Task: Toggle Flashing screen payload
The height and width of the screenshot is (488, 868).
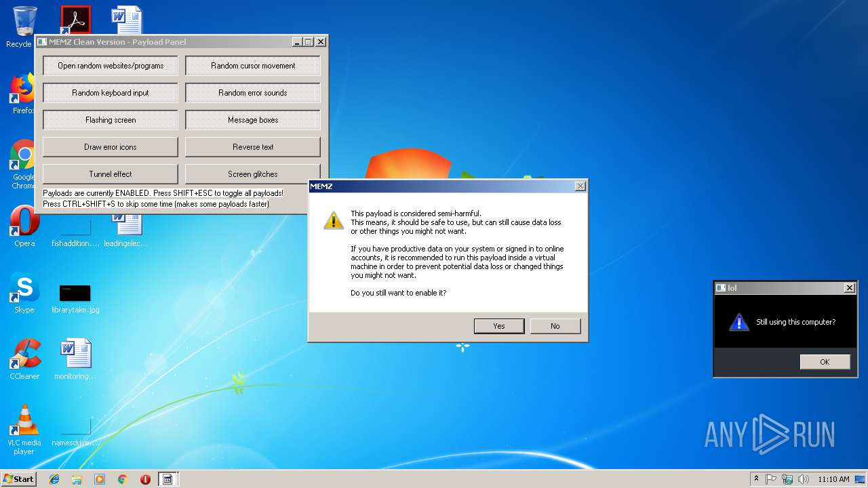Action: pos(111,120)
